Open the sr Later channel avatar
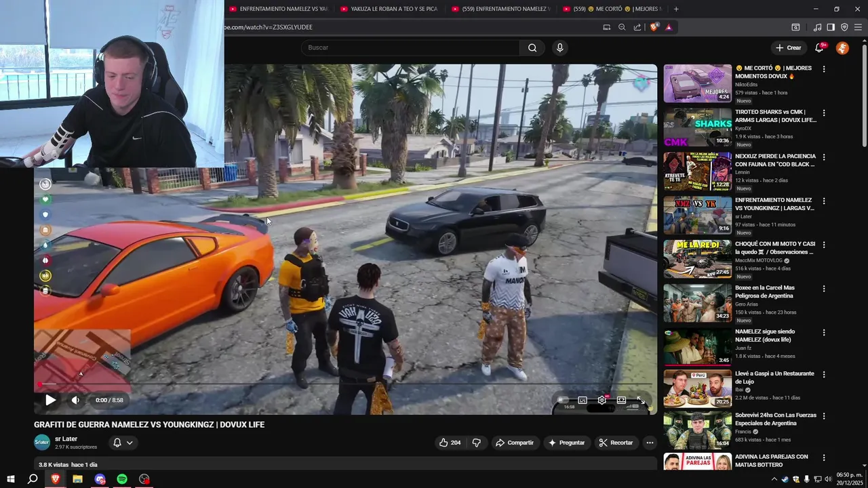868x488 pixels. [42, 443]
